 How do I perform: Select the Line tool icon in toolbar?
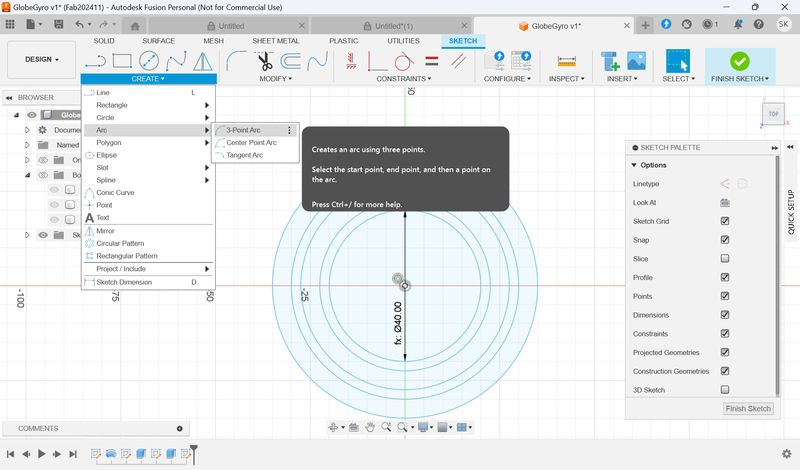[x=95, y=61]
